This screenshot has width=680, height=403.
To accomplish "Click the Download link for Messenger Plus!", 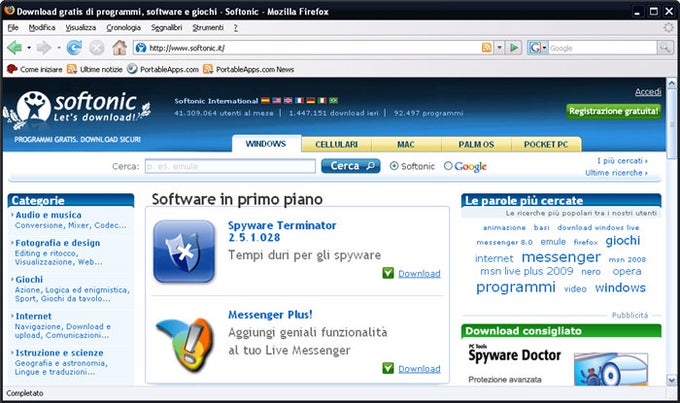I will tap(419, 369).
